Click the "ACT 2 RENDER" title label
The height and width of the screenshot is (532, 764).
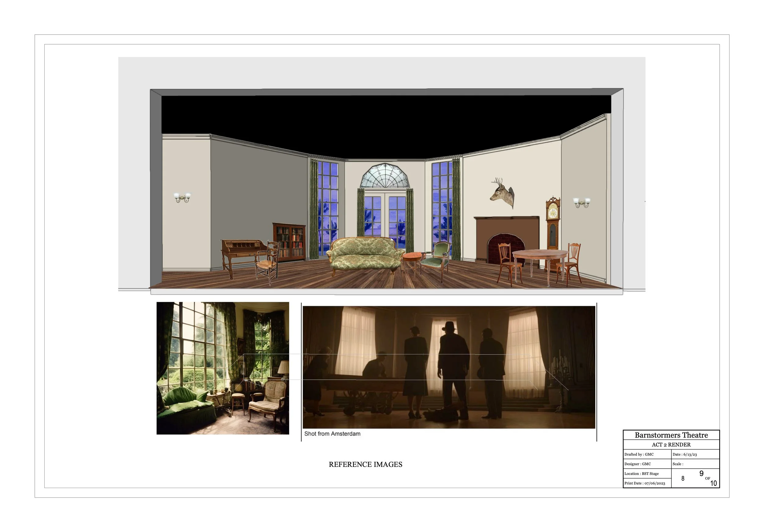tap(671, 445)
